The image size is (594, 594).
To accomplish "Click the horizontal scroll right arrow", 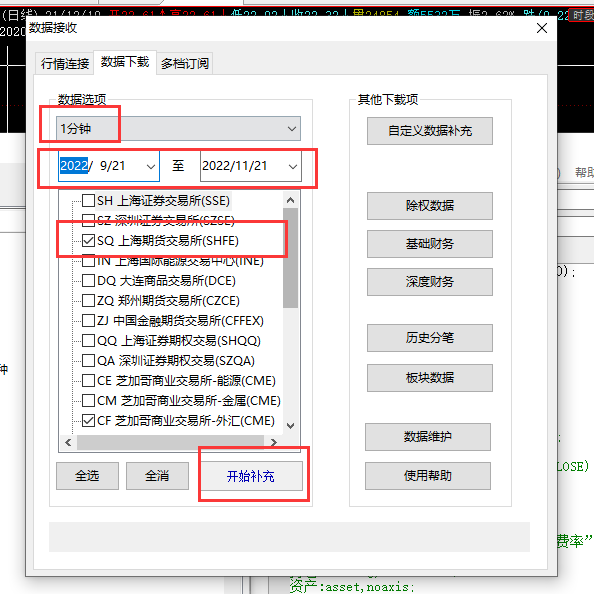I will point(274,442).
